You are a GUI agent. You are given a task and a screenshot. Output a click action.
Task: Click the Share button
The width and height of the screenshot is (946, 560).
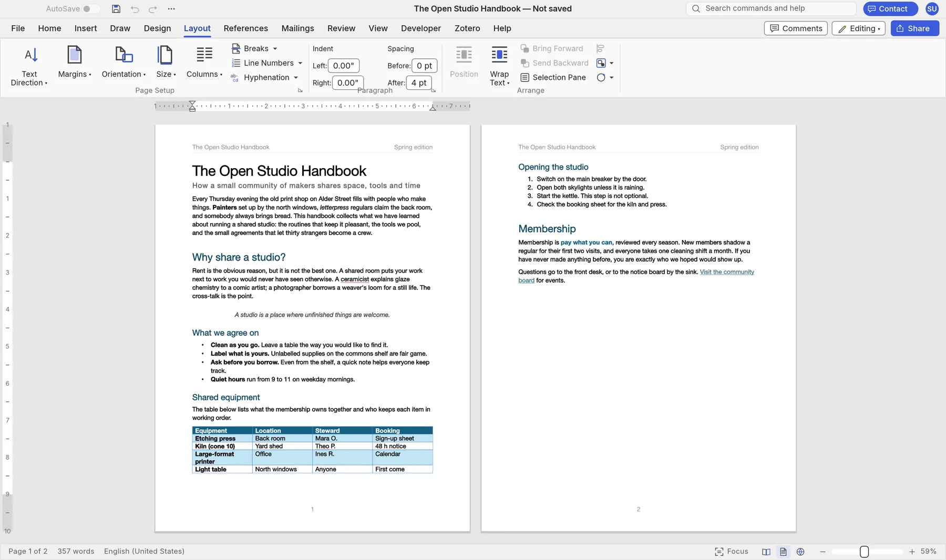click(x=914, y=28)
